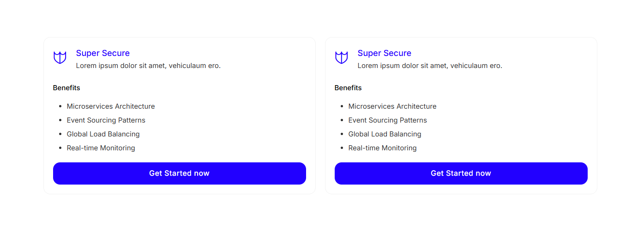Click the Lorem ipsum description in left card

[x=148, y=66]
